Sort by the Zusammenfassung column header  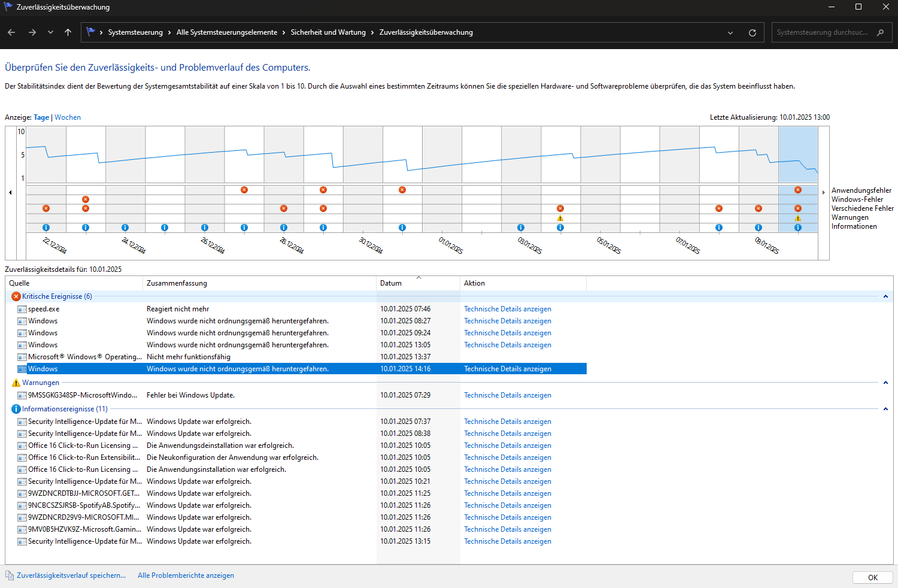coord(260,283)
